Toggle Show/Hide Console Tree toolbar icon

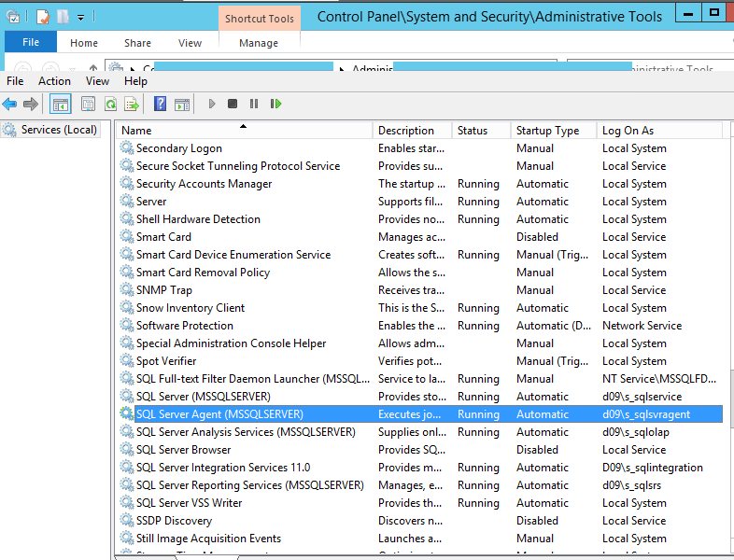click(61, 104)
